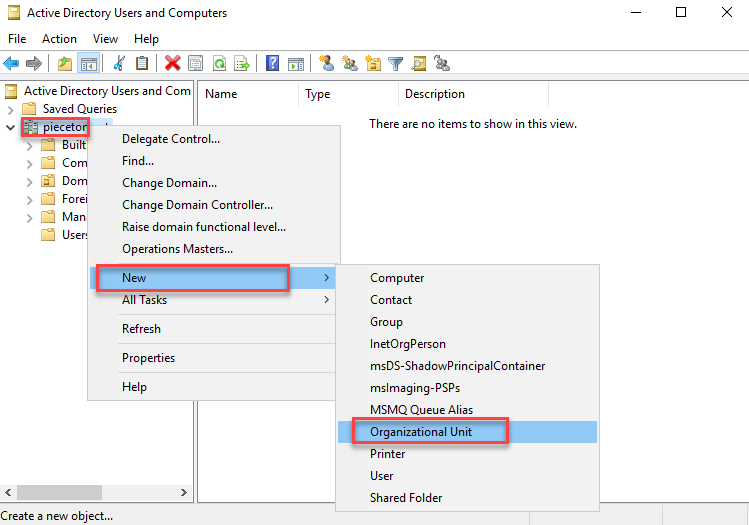Click Add to group toolbar icon
749x525 pixels.
click(442, 63)
